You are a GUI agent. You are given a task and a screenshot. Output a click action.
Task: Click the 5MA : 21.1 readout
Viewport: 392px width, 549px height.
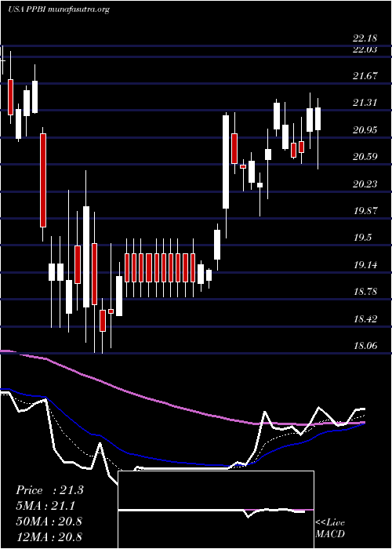[45, 506]
